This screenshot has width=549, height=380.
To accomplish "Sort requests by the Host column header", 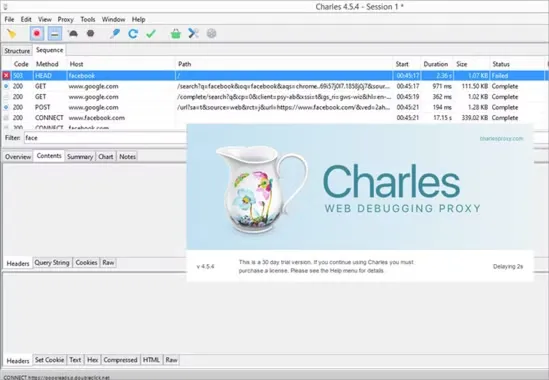I will point(76,64).
